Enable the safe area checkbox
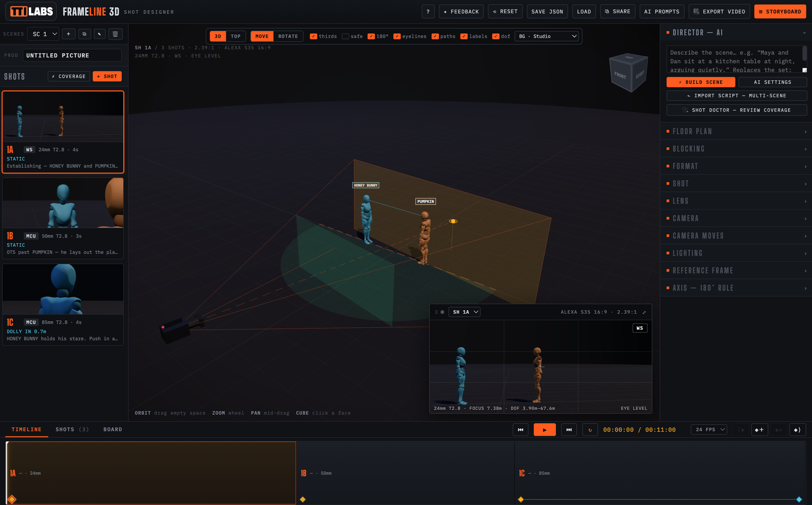This screenshot has height=505, width=812. click(346, 37)
